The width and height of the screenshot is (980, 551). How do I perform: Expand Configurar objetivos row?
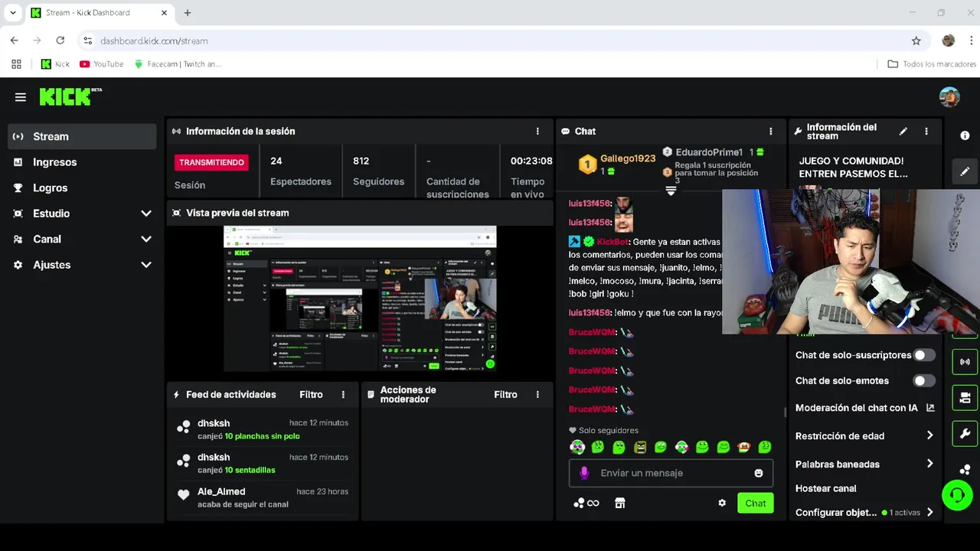point(865,513)
